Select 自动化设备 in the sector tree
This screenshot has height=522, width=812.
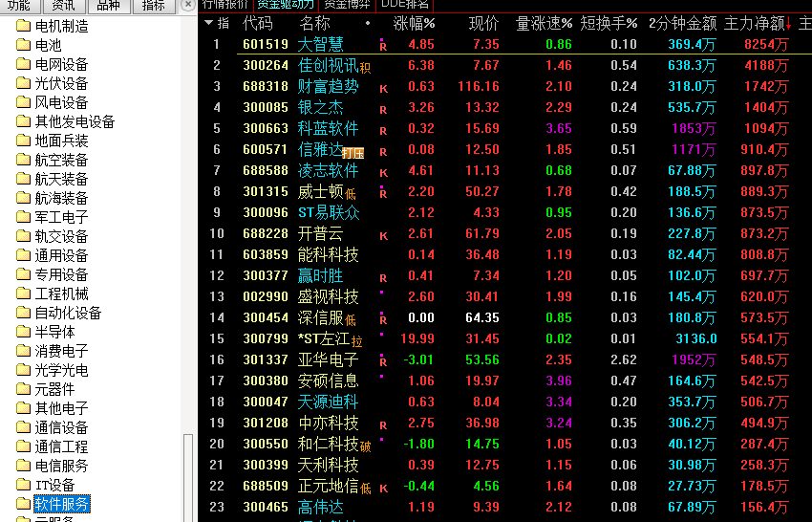(x=68, y=313)
